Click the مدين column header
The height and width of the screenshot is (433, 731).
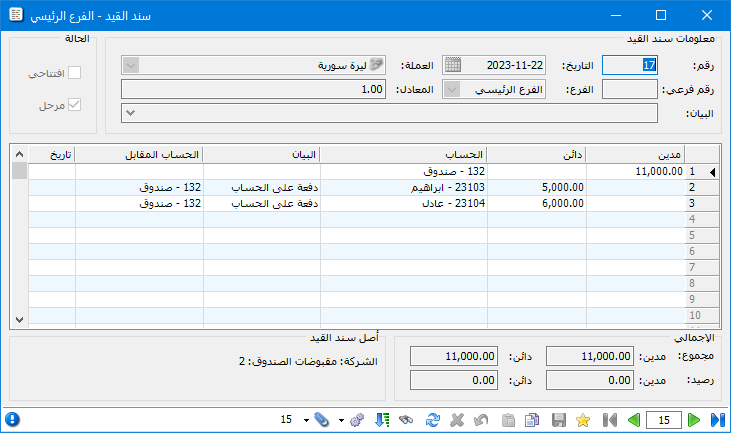(635, 155)
